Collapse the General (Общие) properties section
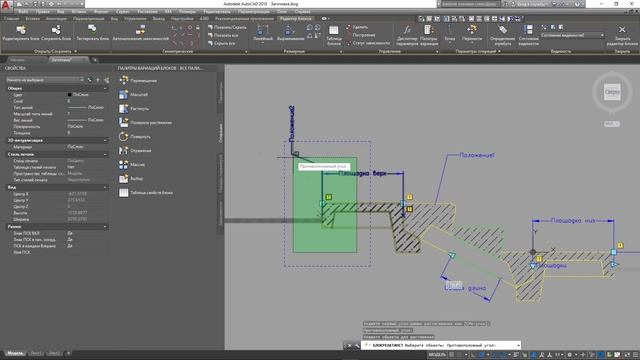 pos(105,88)
